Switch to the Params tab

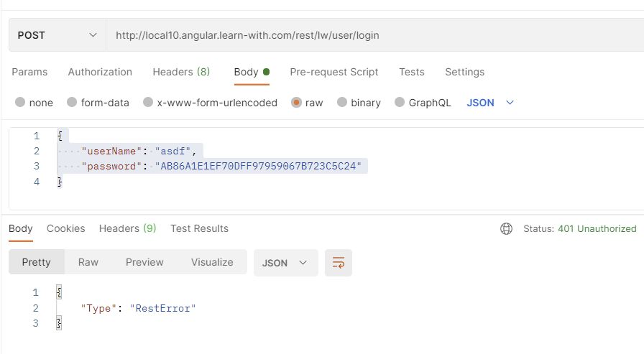click(x=29, y=73)
